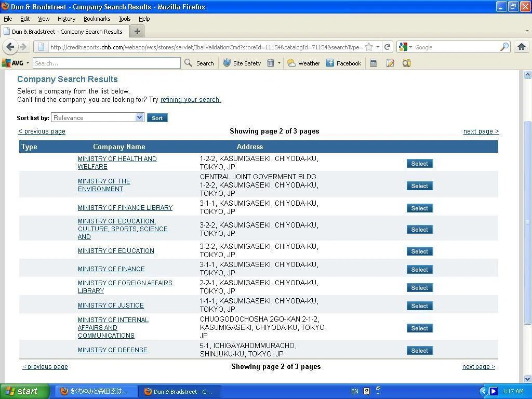Screen dimensions: 532x399
Task: Click the EN language indicator
Action: pyautogui.click(x=354, y=391)
